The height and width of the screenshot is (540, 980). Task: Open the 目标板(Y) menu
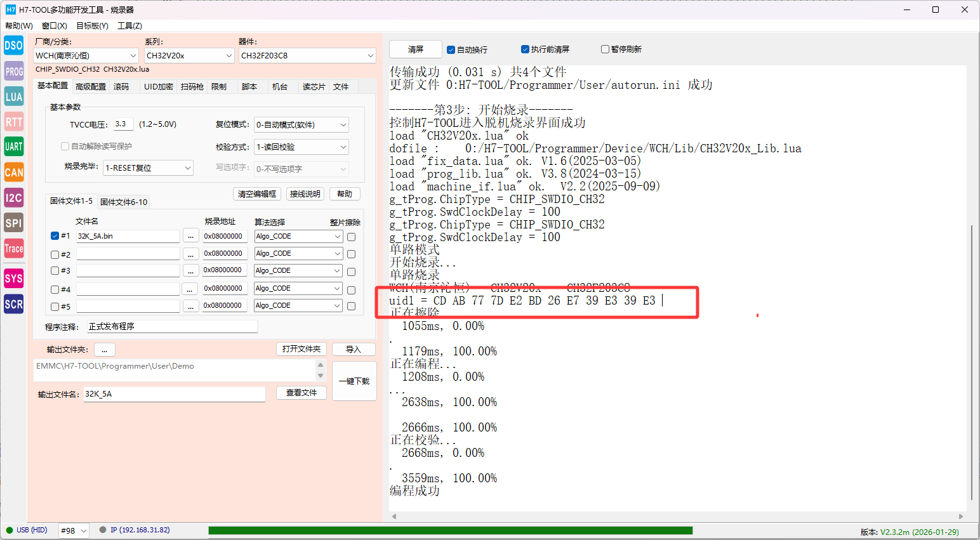pyautogui.click(x=92, y=26)
